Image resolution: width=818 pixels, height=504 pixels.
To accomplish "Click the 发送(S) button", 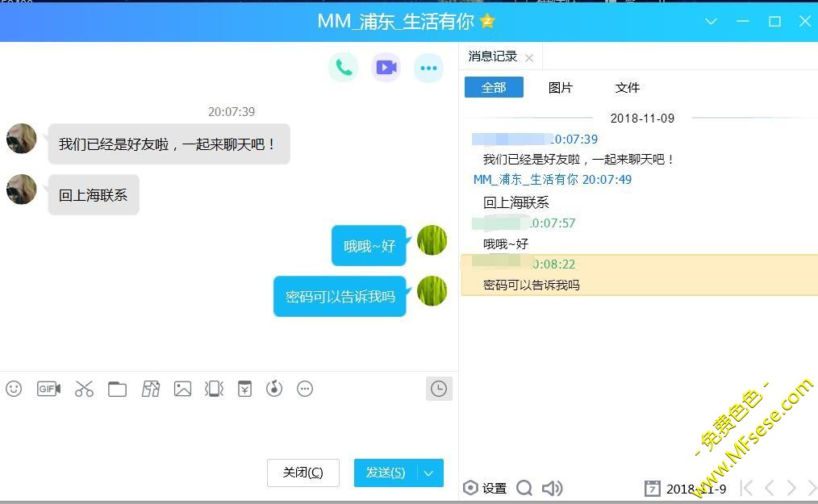I will point(386,473).
